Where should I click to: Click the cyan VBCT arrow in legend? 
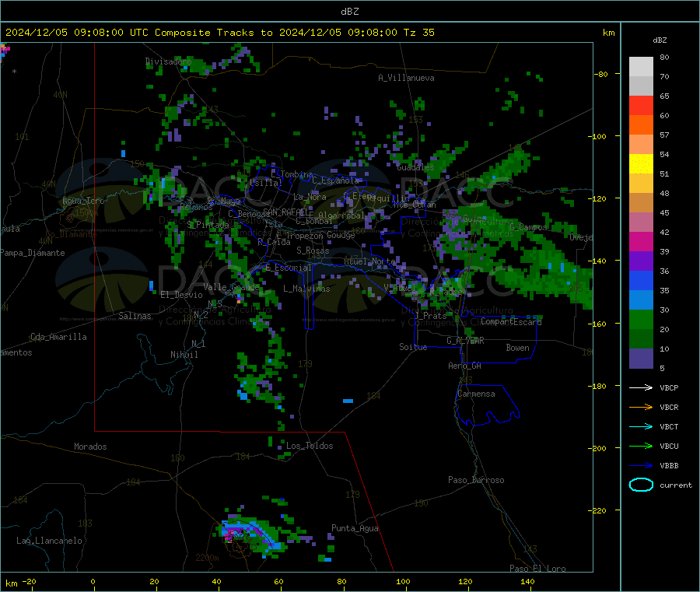(x=641, y=426)
